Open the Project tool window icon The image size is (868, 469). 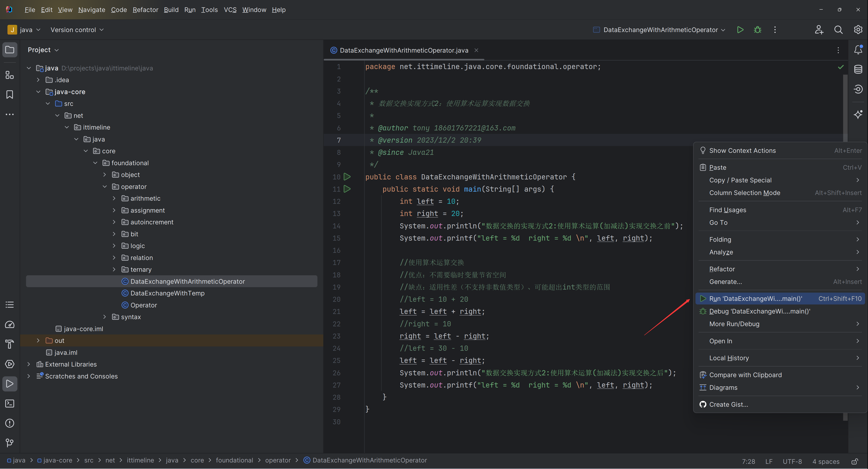point(10,50)
